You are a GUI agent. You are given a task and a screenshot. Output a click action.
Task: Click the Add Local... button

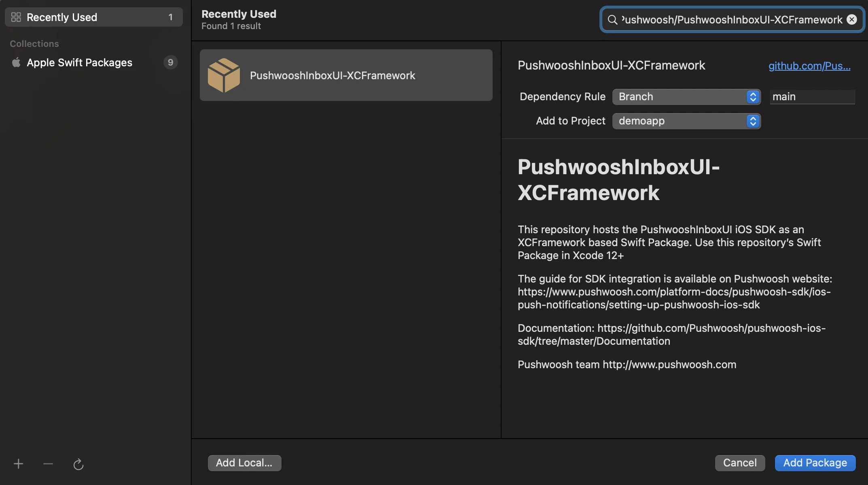pos(244,463)
